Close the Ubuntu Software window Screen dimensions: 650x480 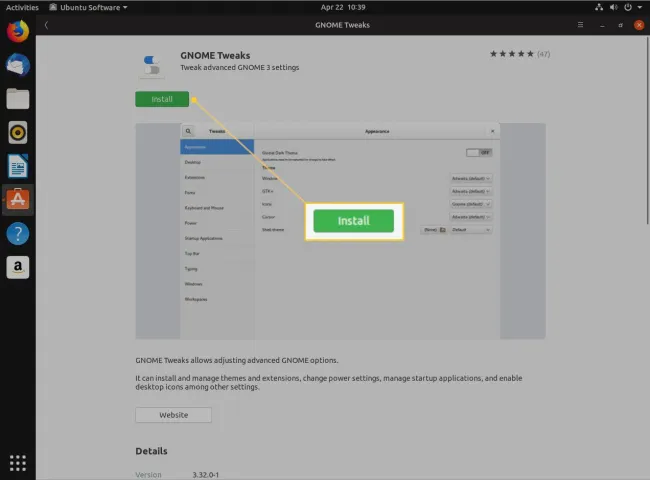[x=639, y=25]
